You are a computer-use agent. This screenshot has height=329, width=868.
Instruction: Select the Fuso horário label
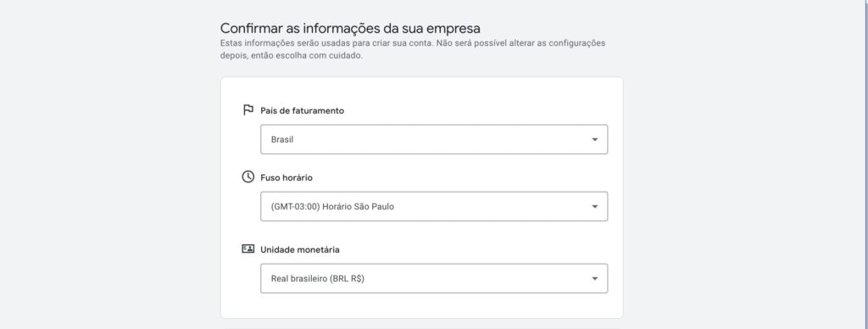287,178
